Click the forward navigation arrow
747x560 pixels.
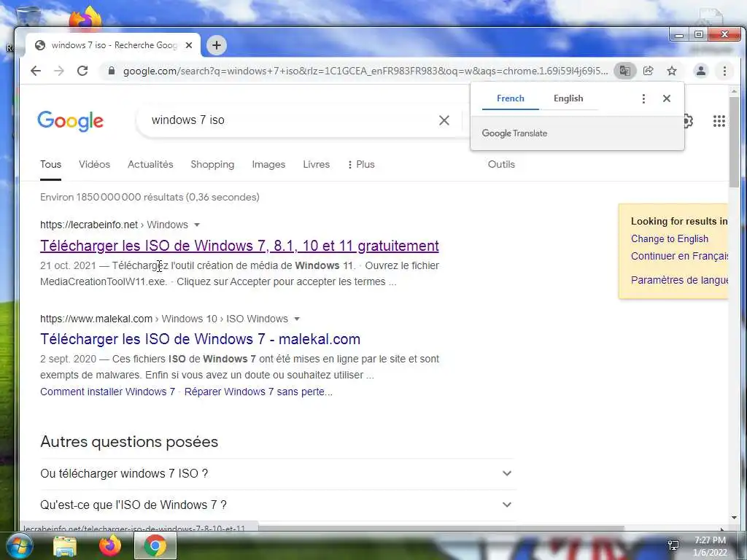coord(58,71)
